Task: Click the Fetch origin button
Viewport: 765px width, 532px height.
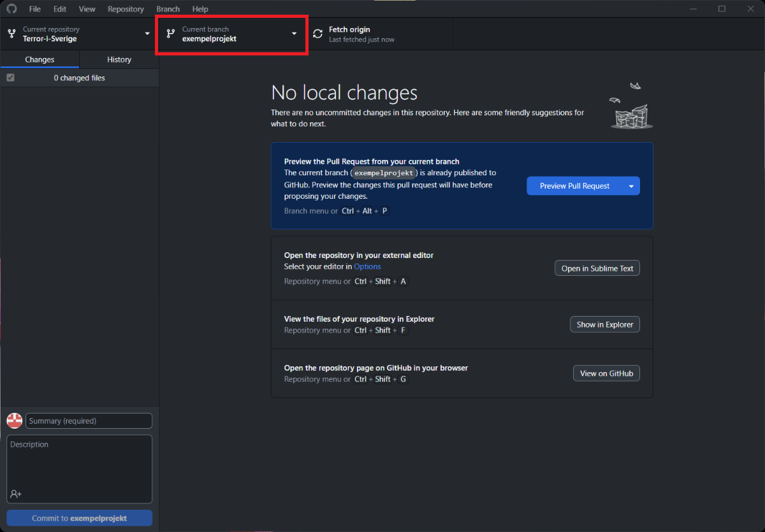Action: point(379,34)
